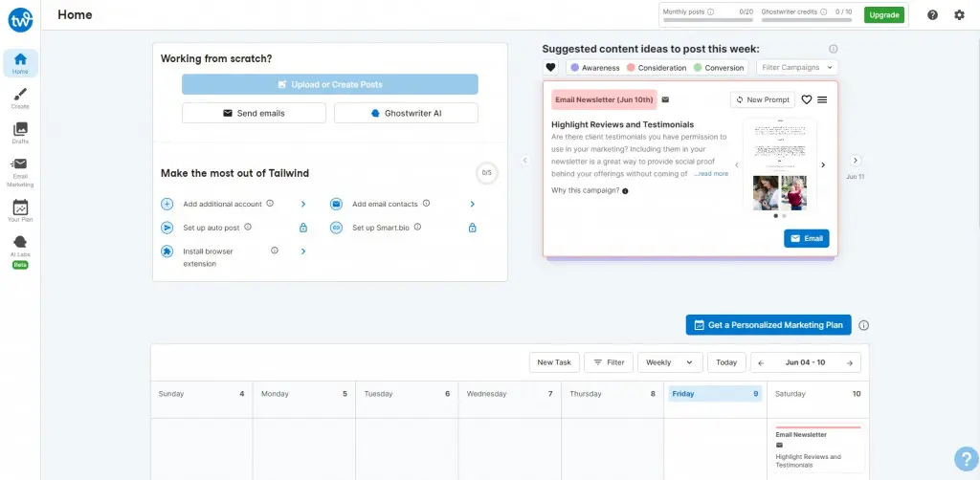The image size is (980, 480).
Task: Click the favorites heart filter button
Action: (550, 68)
